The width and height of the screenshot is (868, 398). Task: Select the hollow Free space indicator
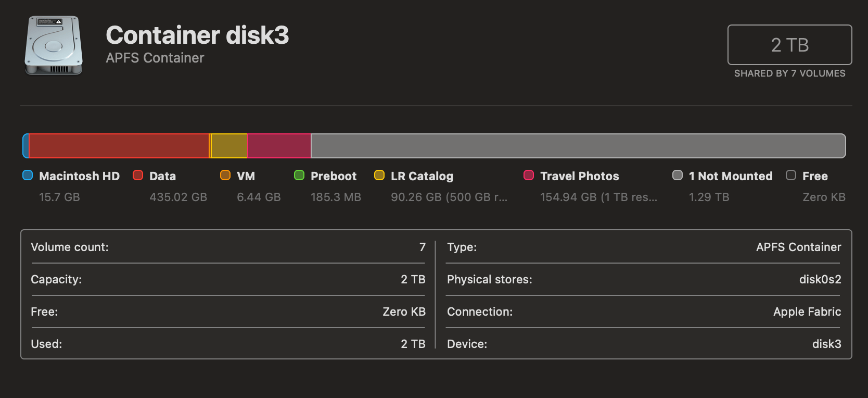coord(791,176)
